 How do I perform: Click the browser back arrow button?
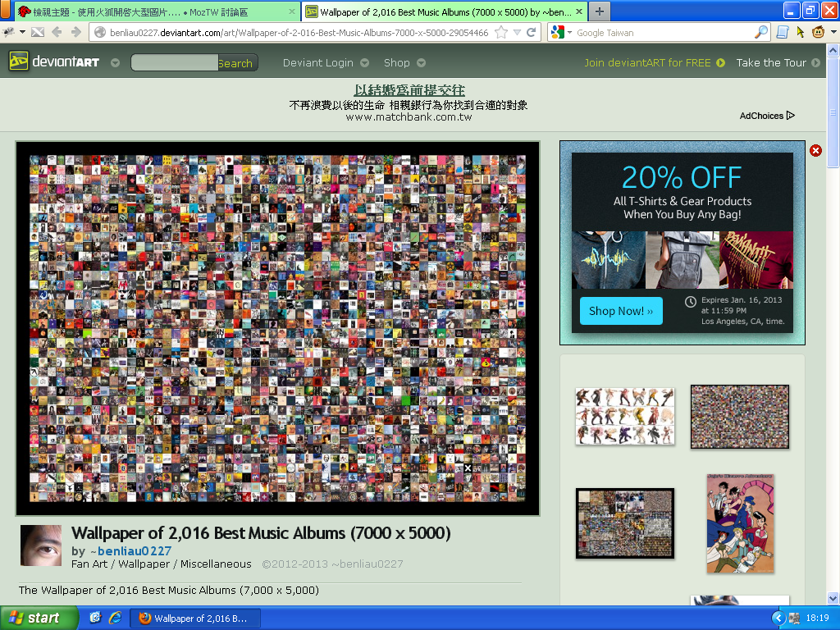(x=57, y=32)
